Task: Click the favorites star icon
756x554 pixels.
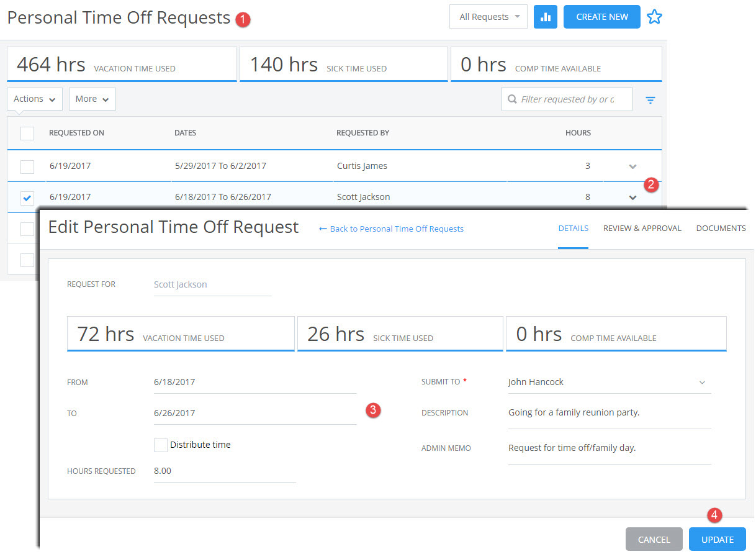Action: tap(654, 17)
